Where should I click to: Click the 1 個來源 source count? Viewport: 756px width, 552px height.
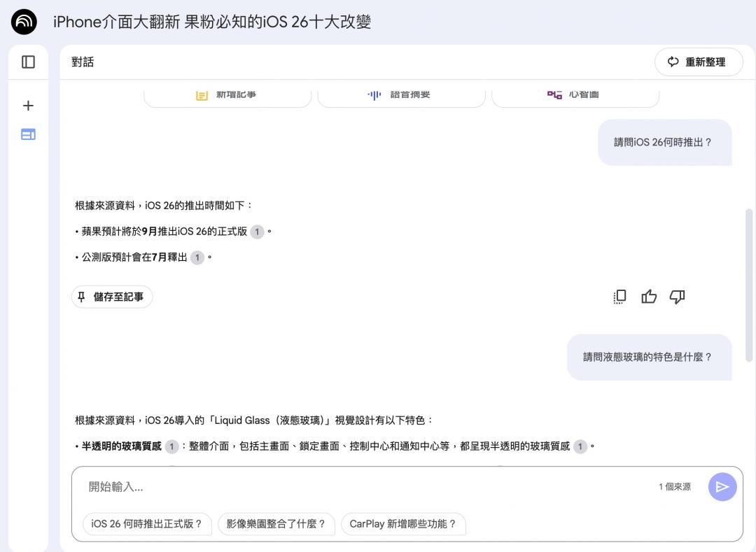(674, 487)
